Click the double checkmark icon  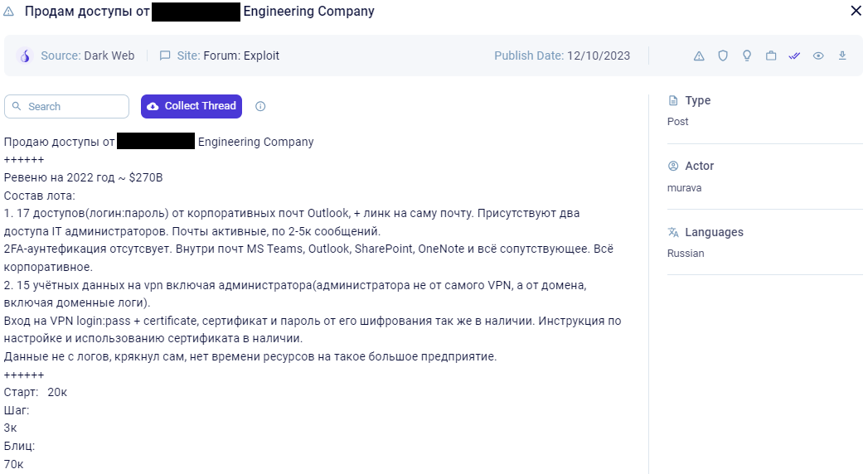(x=794, y=56)
